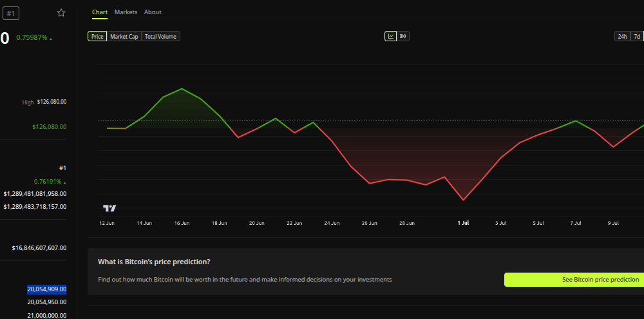The width and height of the screenshot is (644, 319).
Task: Click the #1 rank text in sidebar stats
Action: point(62,168)
